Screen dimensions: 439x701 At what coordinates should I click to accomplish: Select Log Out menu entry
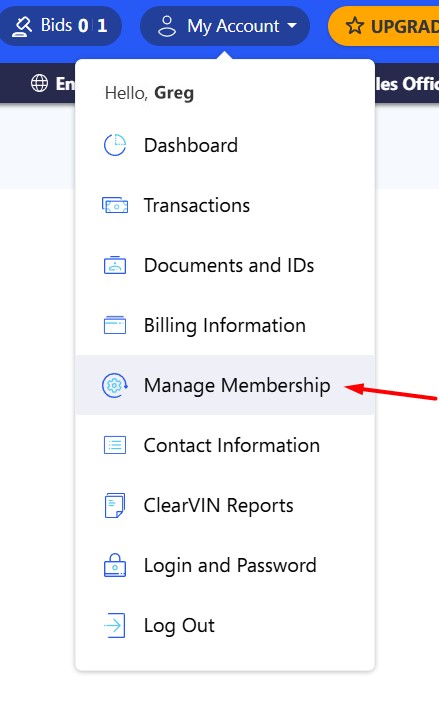tap(225, 625)
